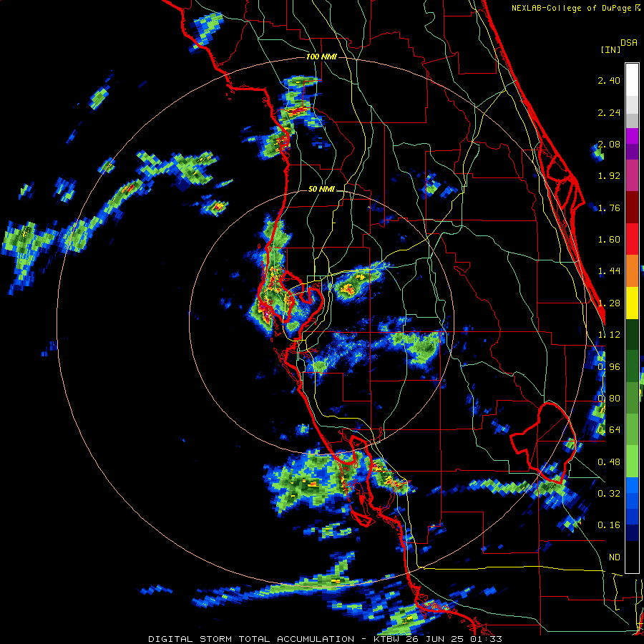The width and height of the screenshot is (644, 644).
Task: Pick the orange swatch in the legend
Action: tap(632, 270)
